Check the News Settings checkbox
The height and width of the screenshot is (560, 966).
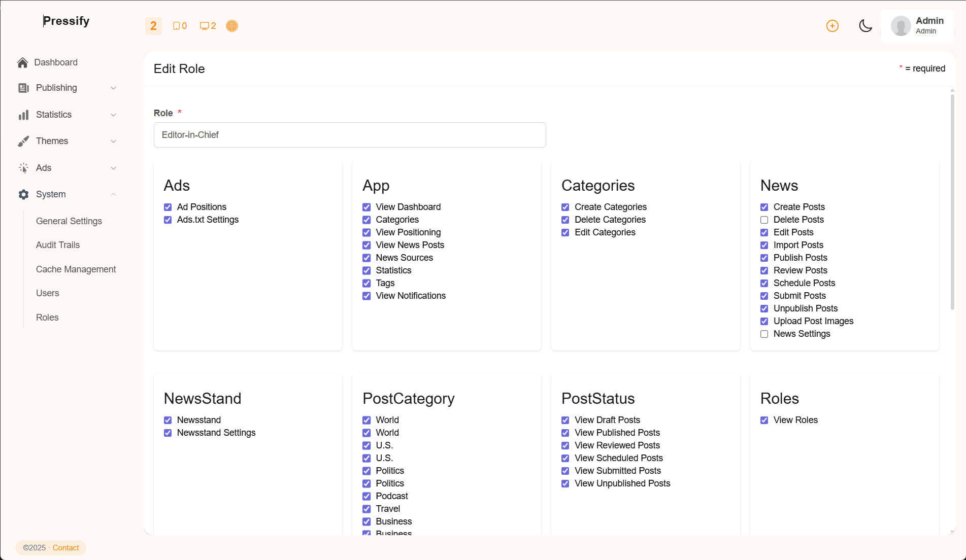[764, 334]
